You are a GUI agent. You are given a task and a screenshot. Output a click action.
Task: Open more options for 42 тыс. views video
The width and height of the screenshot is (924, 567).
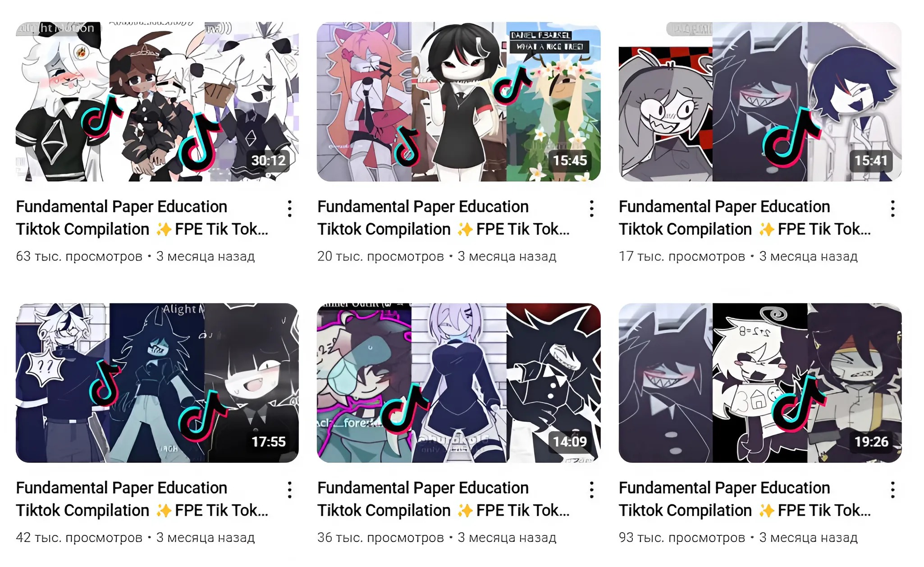290,490
